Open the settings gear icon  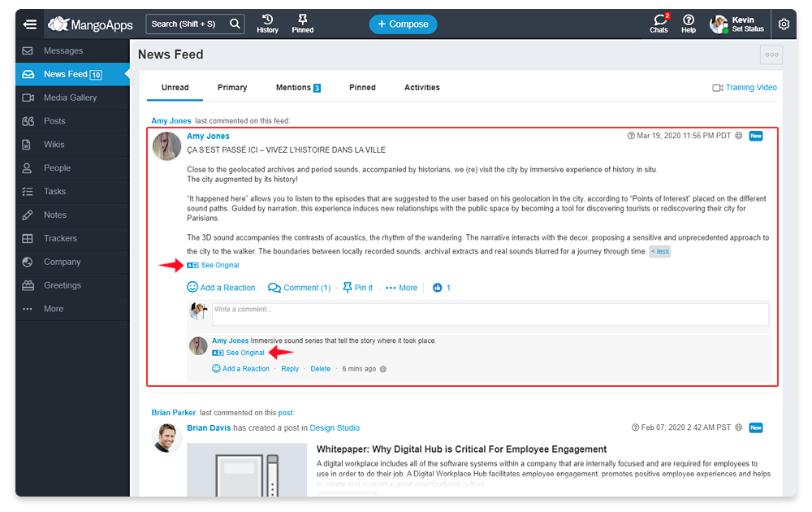click(784, 24)
